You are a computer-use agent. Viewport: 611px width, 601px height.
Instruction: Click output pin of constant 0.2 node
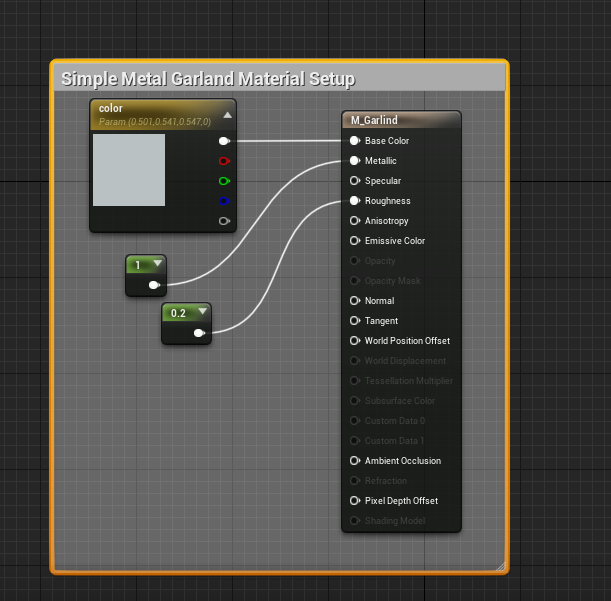coord(199,333)
